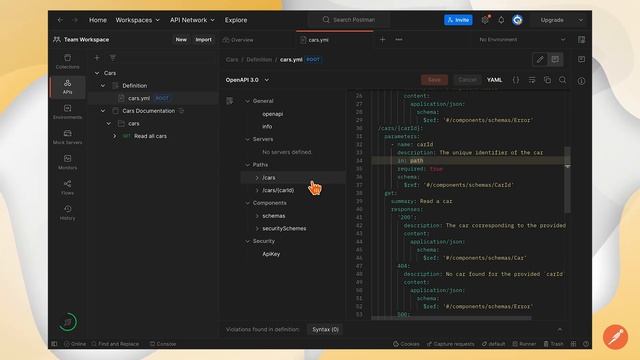This screenshot has height=360, width=640.
Task: Select ApiKey under Security
Action: point(271,254)
